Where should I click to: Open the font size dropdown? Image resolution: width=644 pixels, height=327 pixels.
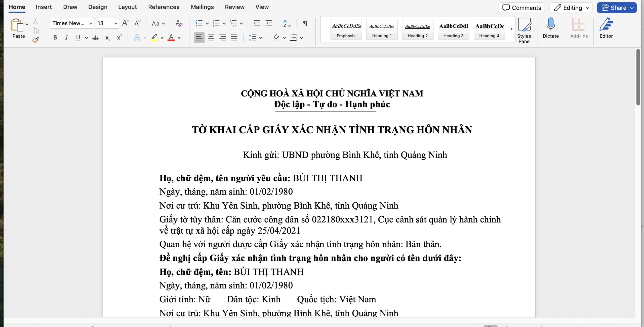[x=115, y=23]
